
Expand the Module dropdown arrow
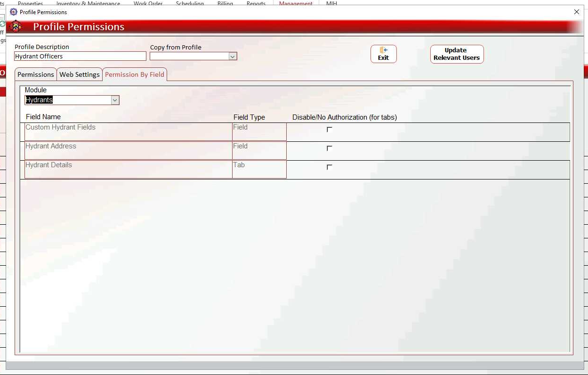click(x=114, y=100)
